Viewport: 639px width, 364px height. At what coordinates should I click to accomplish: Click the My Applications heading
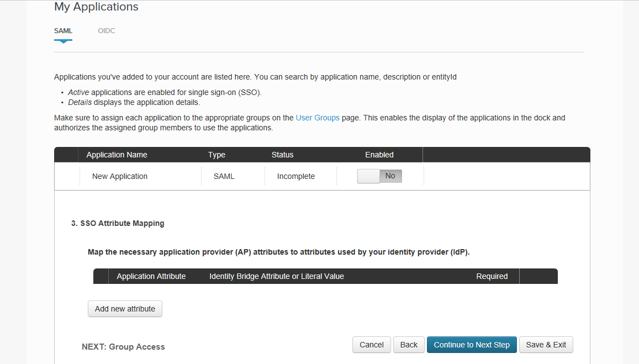point(96,7)
